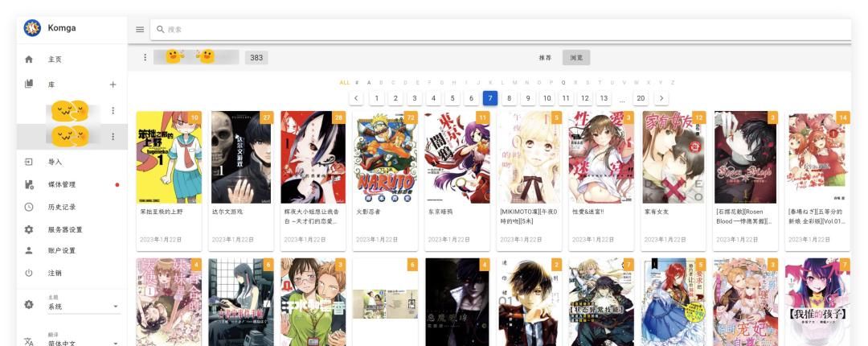Image resolution: width=868 pixels, height=346 pixels.
Task: Open the 导入 import sidebar item
Action: click(x=55, y=162)
